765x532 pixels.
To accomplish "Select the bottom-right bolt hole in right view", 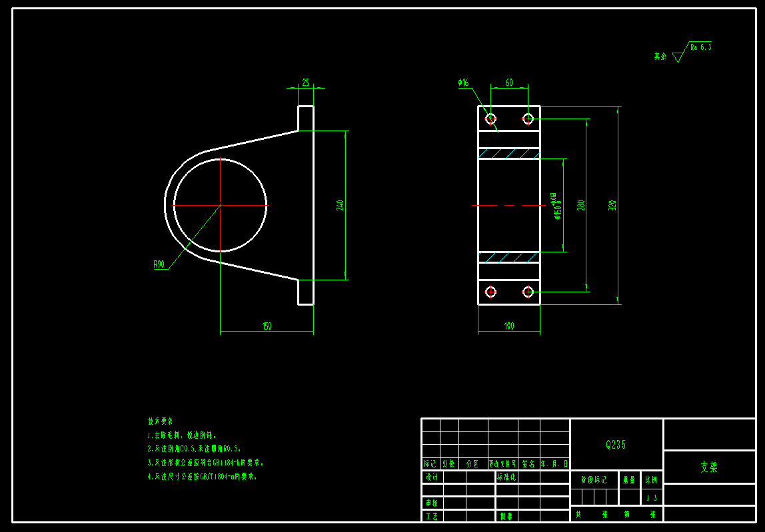I will click(x=528, y=292).
